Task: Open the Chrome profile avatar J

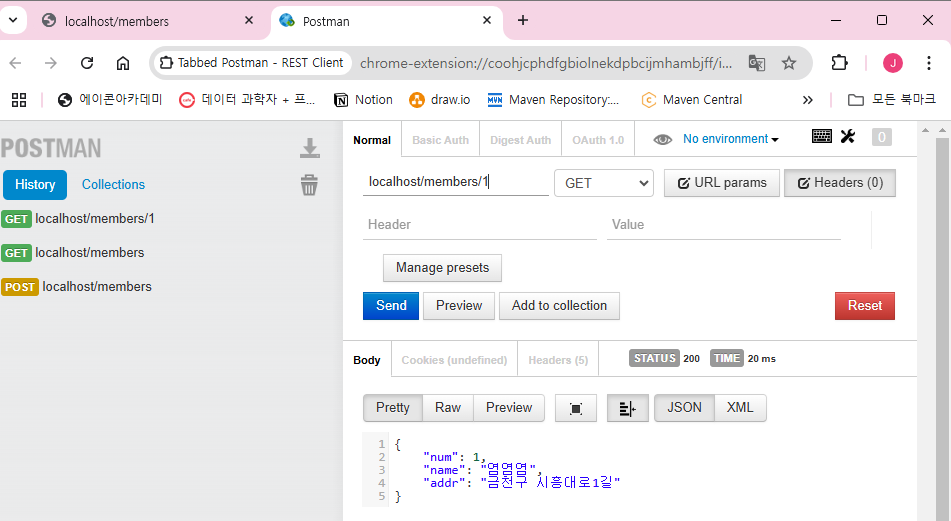Action: pyautogui.click(x=893, y=63)
